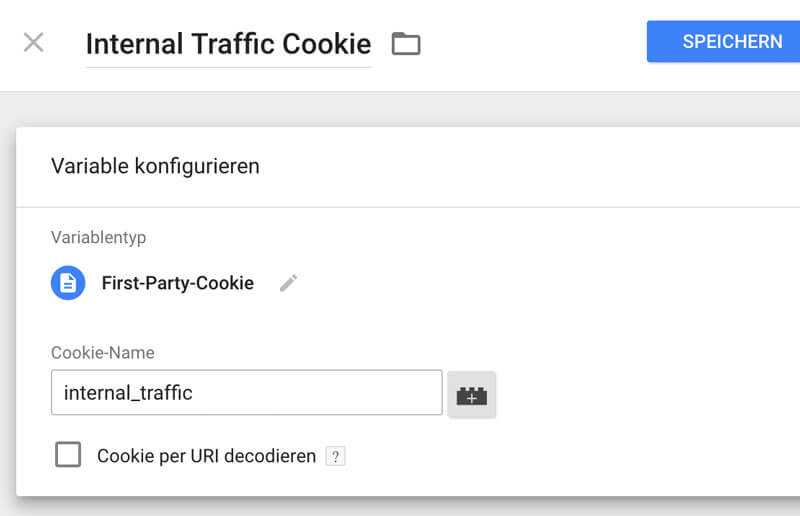Save the variable with SPEICHERN
This screenshot has width=800, height=516.
tap(723, 41)
